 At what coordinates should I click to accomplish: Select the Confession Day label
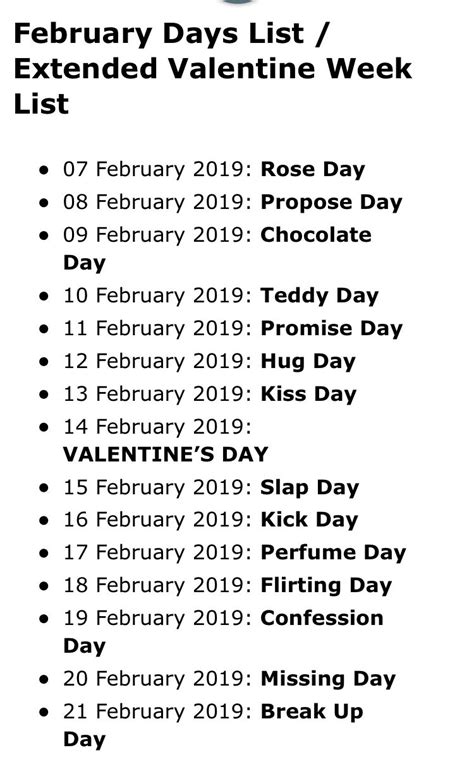(x=223, y=632)
